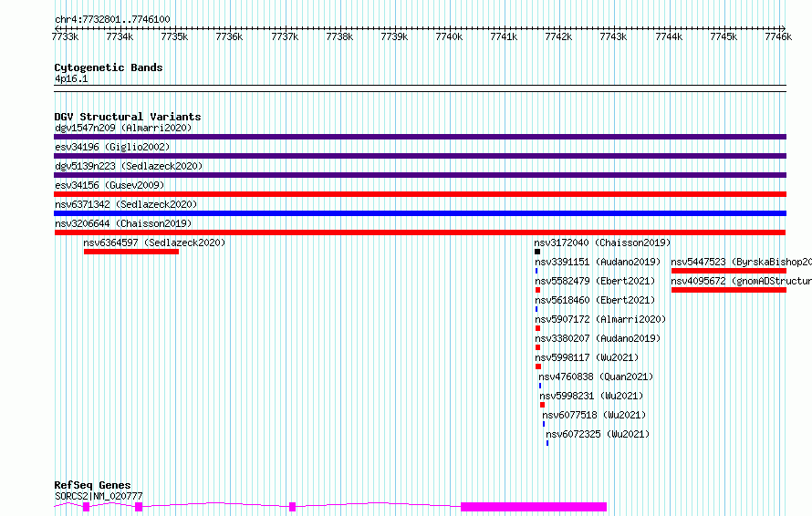Viewport: 812px width, 516px height.
Task: Open nsv6077518 (Wu2021) variant label
Action: (x=595, y=415)
